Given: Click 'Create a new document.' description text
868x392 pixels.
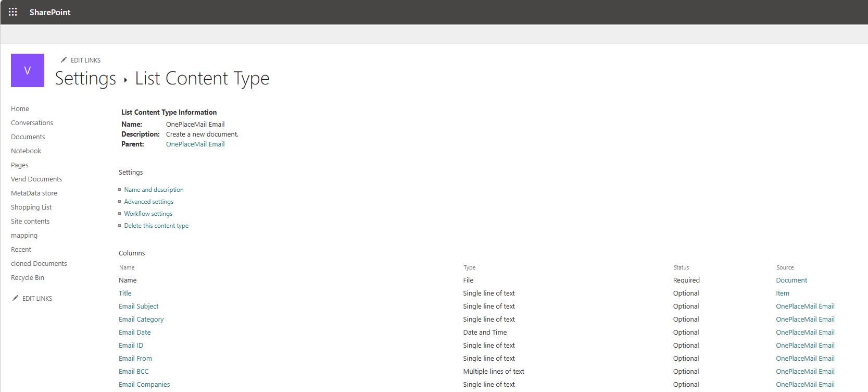Looking at the screenshot, I should click(202, 134).
